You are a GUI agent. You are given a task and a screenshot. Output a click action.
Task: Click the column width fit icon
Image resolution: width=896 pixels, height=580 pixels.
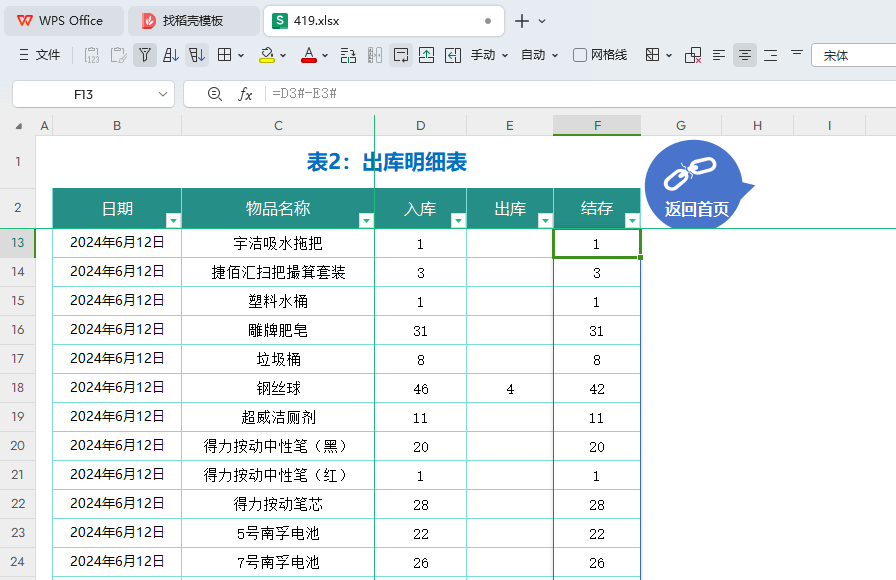[x=453, y=55]
